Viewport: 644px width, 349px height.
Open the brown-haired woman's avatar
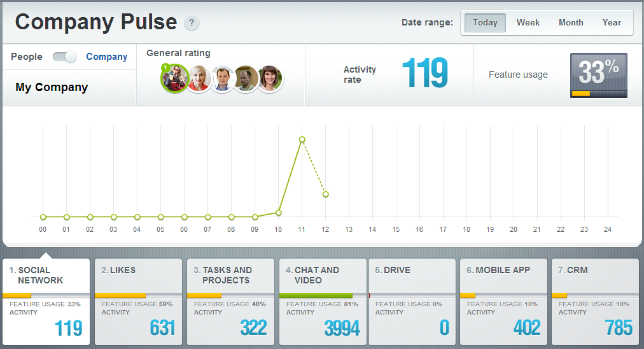pos(270,79)
